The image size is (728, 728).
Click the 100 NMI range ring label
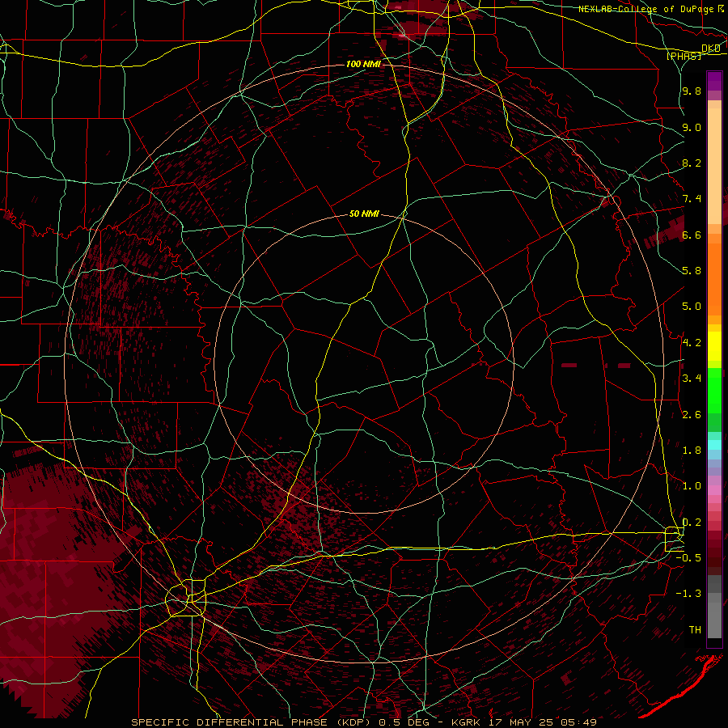363,64
